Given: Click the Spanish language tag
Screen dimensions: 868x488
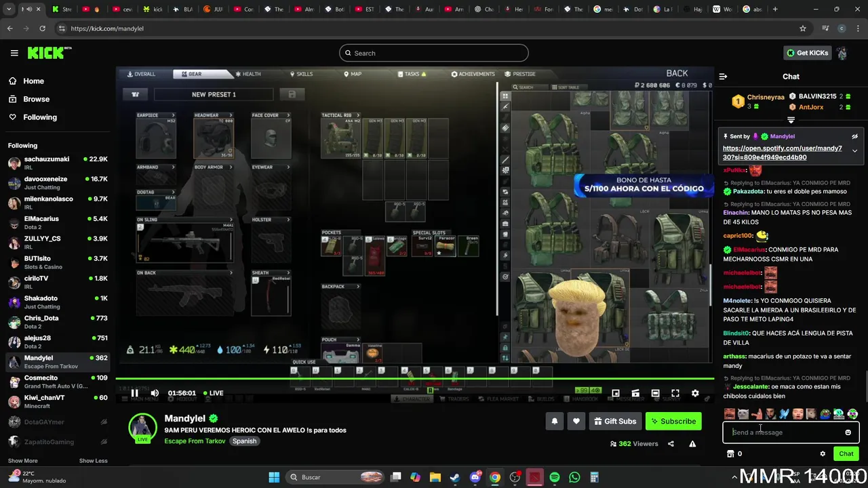Looking at the screenshot, I should 244,441.
